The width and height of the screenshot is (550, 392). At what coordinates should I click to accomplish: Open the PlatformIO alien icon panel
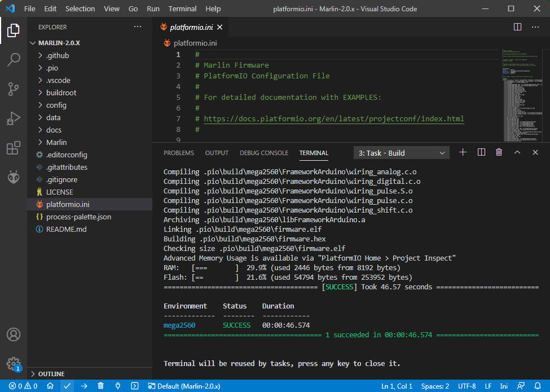(x=14, y=177)
